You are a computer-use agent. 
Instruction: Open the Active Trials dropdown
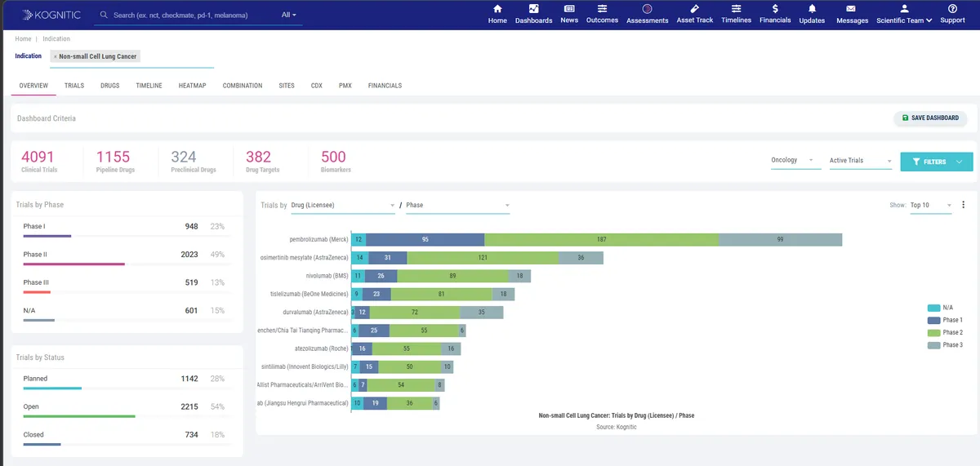pyautogui.click(x=860, y=161)
